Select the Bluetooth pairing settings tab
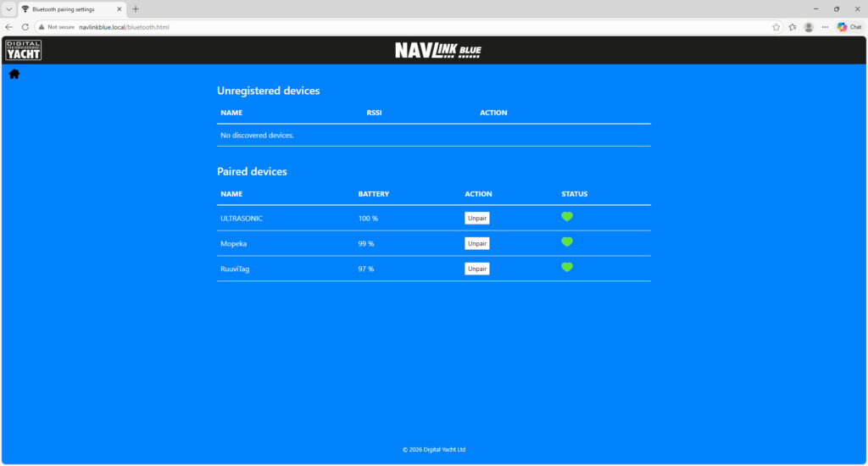868x466 pixels. [x=68, y=9]
